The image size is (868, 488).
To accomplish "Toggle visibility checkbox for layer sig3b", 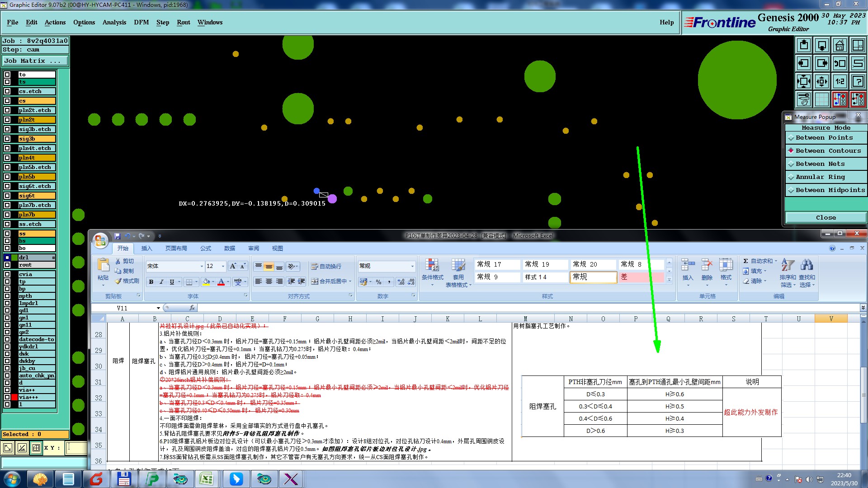I will point(7,139).
